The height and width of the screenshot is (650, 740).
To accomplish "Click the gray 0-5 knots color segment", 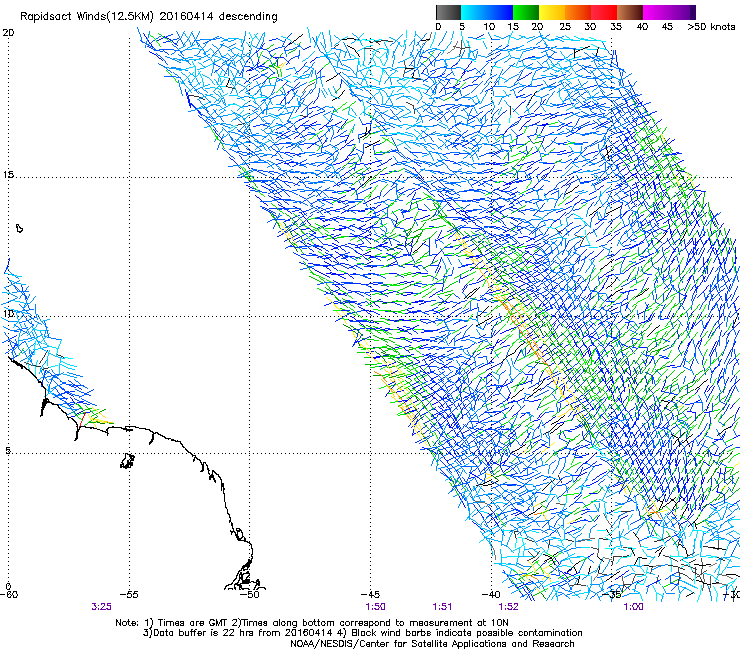I will [x=448, y=12].
